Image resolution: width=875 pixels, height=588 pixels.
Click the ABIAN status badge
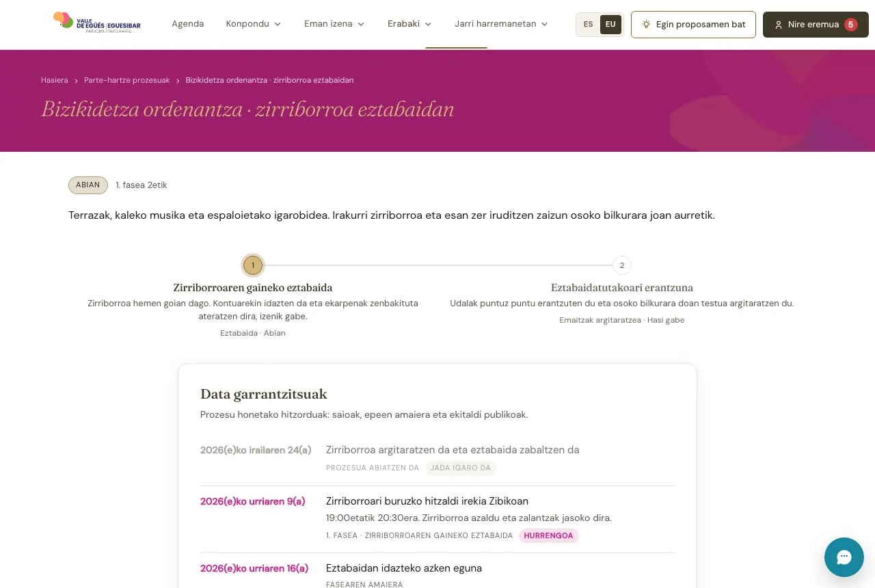(88, 185)
